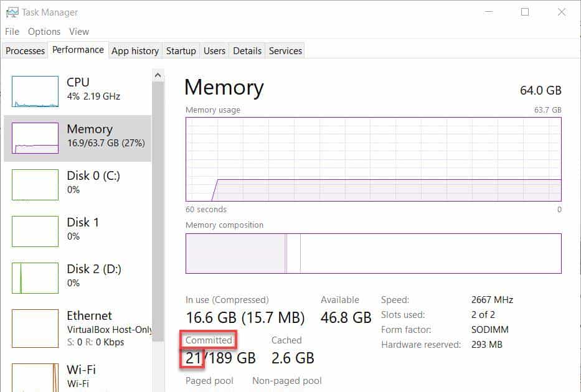The image size is (581, 392).
Task: Click the sidebar scrollbar up arrow
Action: 158,74
